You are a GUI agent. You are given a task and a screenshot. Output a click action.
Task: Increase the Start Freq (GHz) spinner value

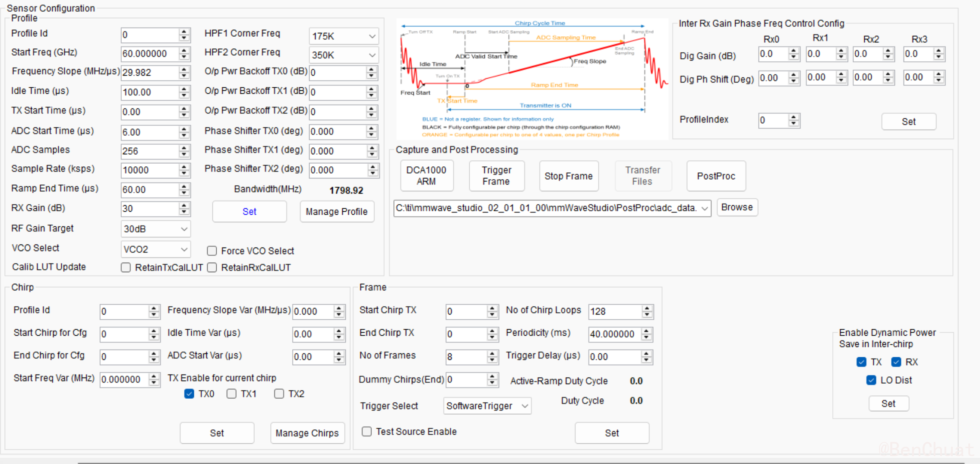[184, 50]
